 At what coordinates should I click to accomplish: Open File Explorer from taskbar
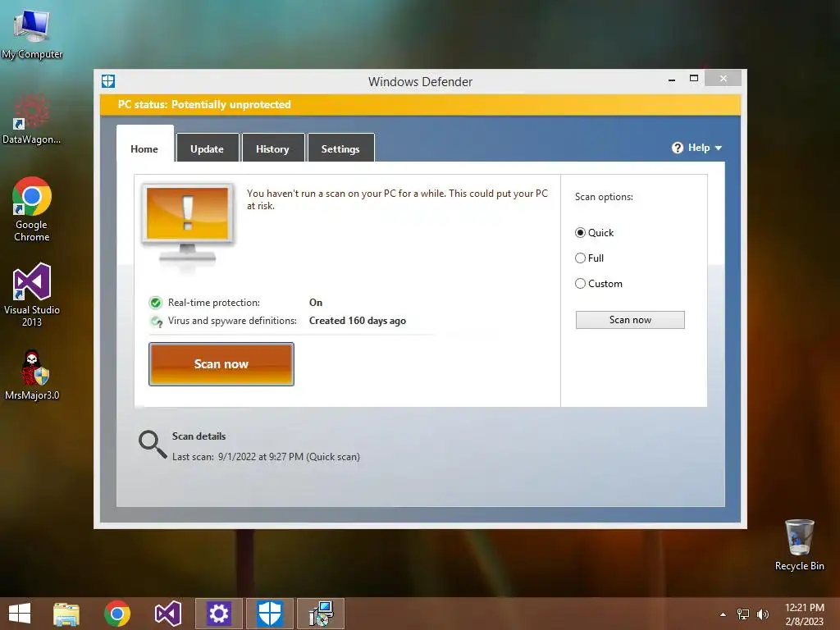point(66,614)
